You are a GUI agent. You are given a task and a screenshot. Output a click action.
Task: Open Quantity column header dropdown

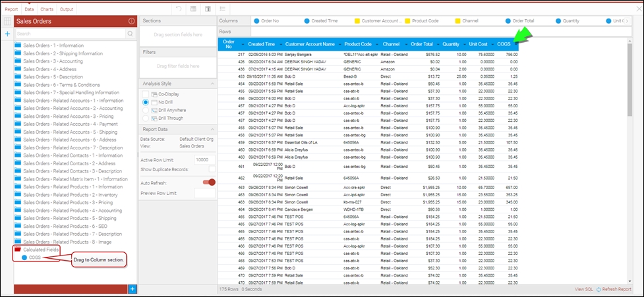(x=464, y=44)
